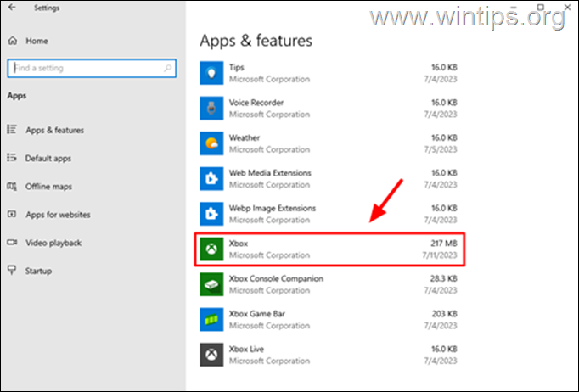The width and height of the screenshot is (579, 392).
Task: Click the 203 KB size value
Action: tap(445, 314)
